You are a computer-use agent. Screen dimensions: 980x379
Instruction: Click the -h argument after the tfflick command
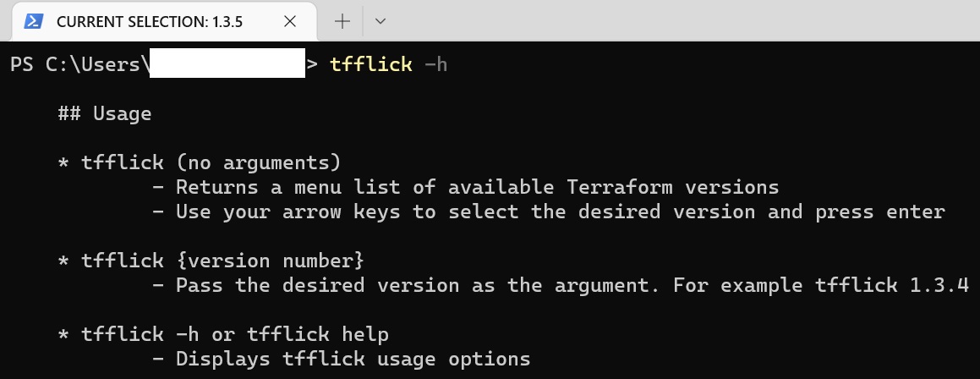(435, 64)
